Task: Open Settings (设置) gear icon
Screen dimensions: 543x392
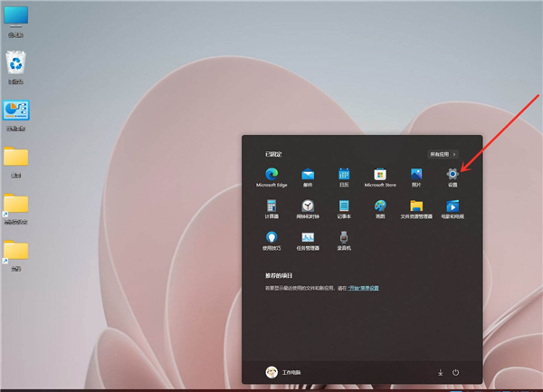Action: coord(452,177)
